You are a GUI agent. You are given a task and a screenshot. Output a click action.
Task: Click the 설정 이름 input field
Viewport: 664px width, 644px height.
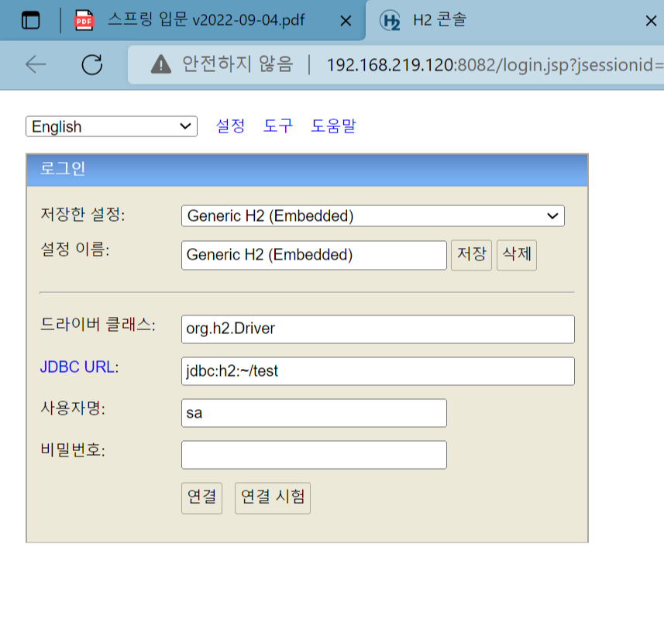[314, 255]
